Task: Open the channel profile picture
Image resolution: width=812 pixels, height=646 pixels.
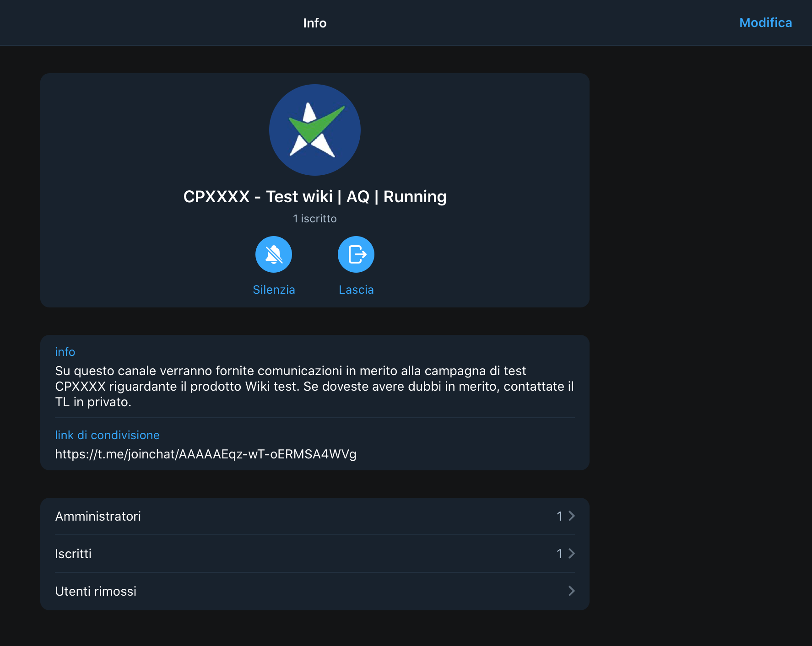Action: coord(315,130)
